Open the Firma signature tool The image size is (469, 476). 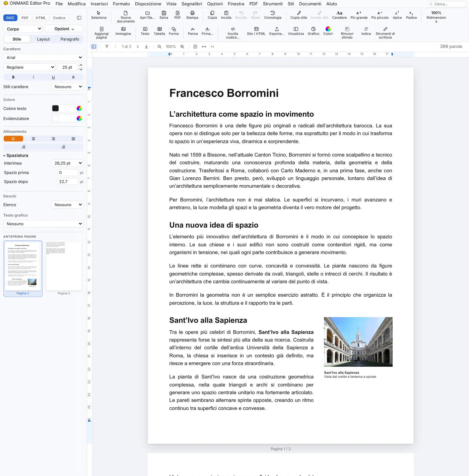pos(207,31)
